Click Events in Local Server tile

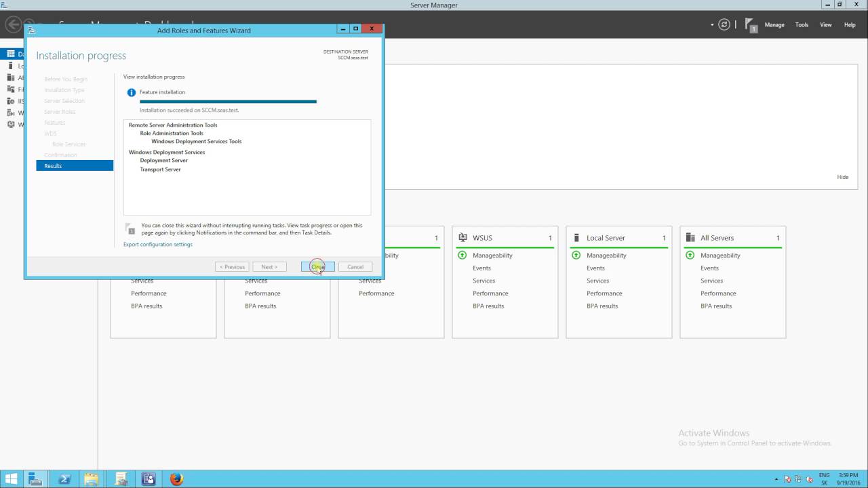point(595,268)
